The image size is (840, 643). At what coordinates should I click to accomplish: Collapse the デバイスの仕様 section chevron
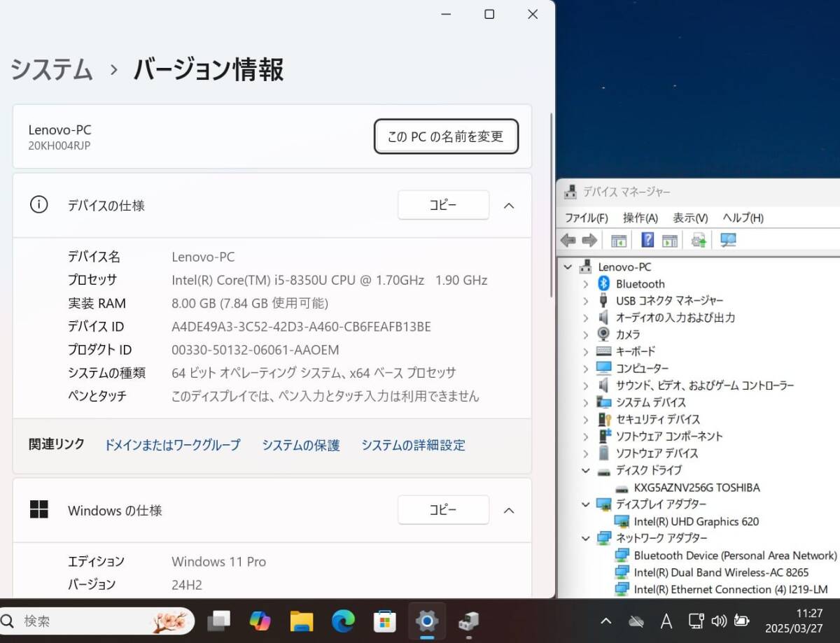tap(509, 205)
